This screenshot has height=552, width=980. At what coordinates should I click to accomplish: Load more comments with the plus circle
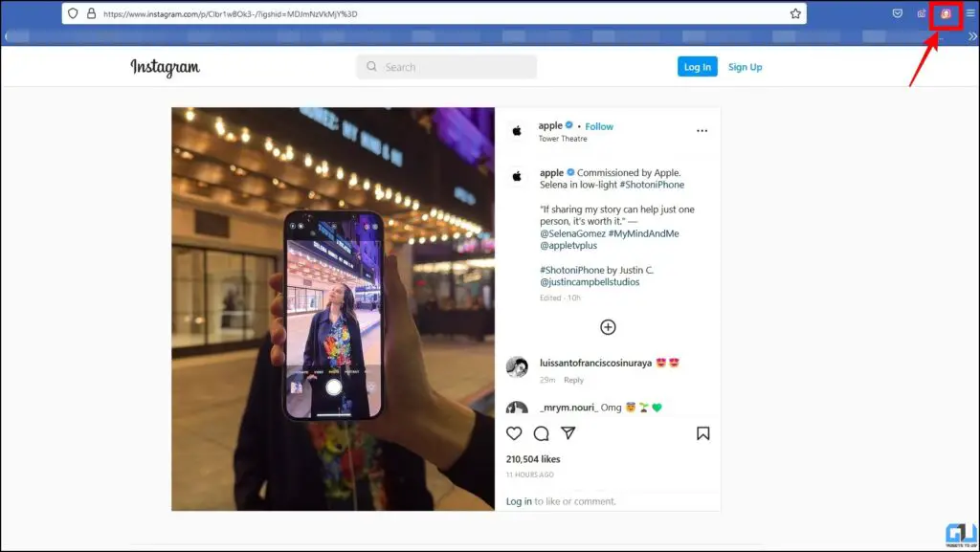[x=608, y=327]
